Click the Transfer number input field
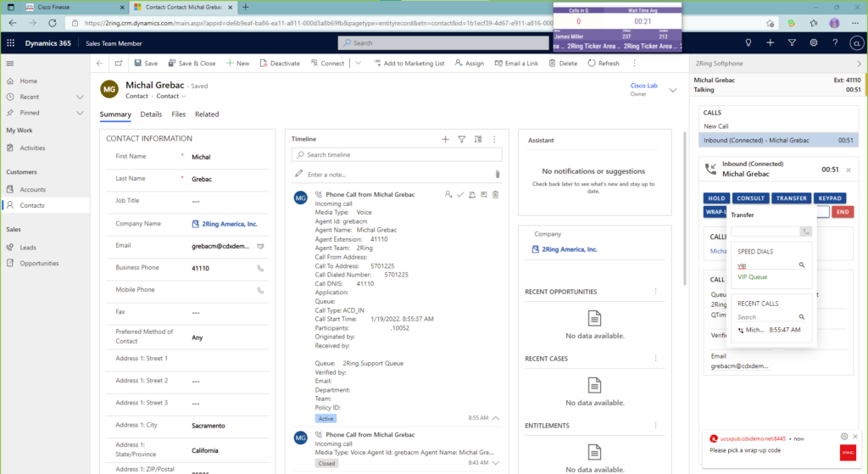The width and height of the screenshot is (868, 474). click(x=765, y=231)
